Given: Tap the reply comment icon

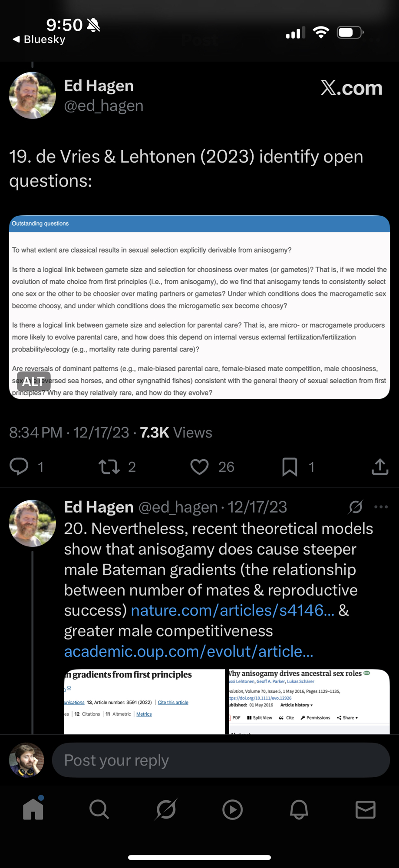Looking at the screenshot, I should (19, 467).
